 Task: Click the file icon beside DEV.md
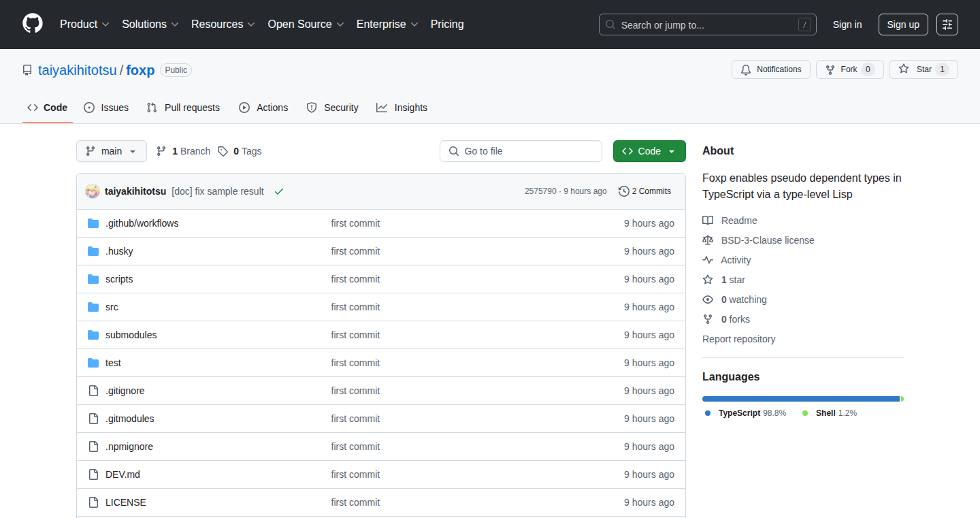tap(93, 474)
